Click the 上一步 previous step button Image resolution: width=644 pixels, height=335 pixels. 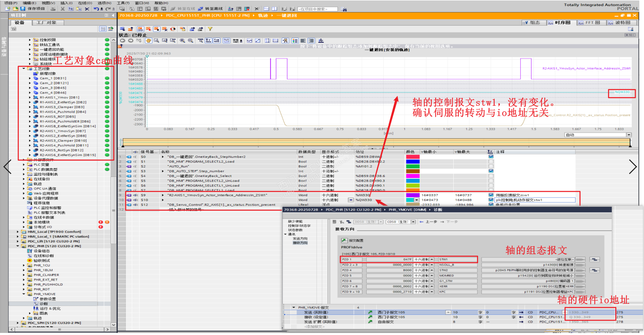(x=428, y=222)
